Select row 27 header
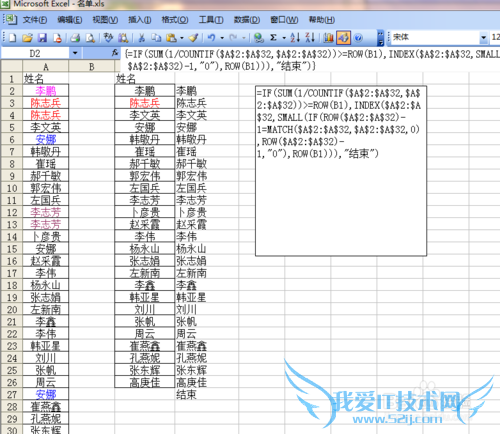This screenshot has width=500, height=434. 11,395
